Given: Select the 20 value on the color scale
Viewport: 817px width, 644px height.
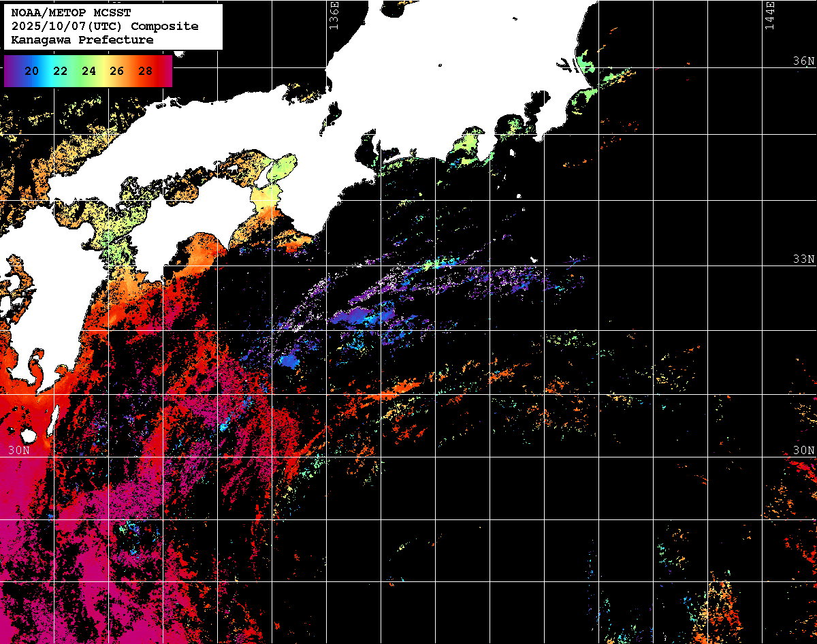Looking at the screenshot, I should (31, 71).
